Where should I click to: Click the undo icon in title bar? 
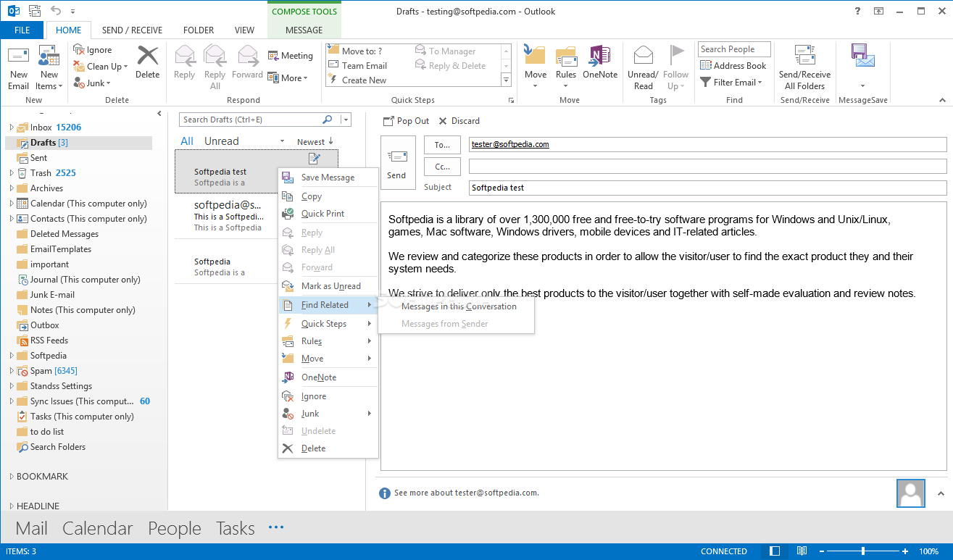[x=57, y=11]
